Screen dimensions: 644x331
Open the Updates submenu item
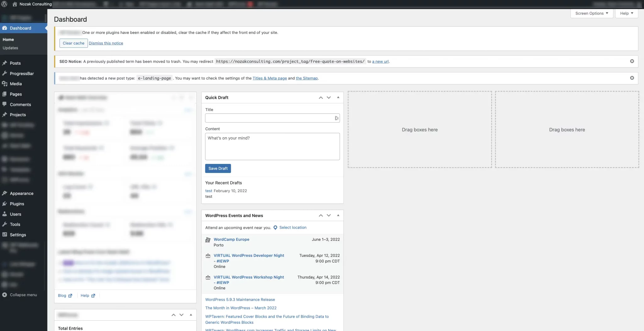click(10, 48)
